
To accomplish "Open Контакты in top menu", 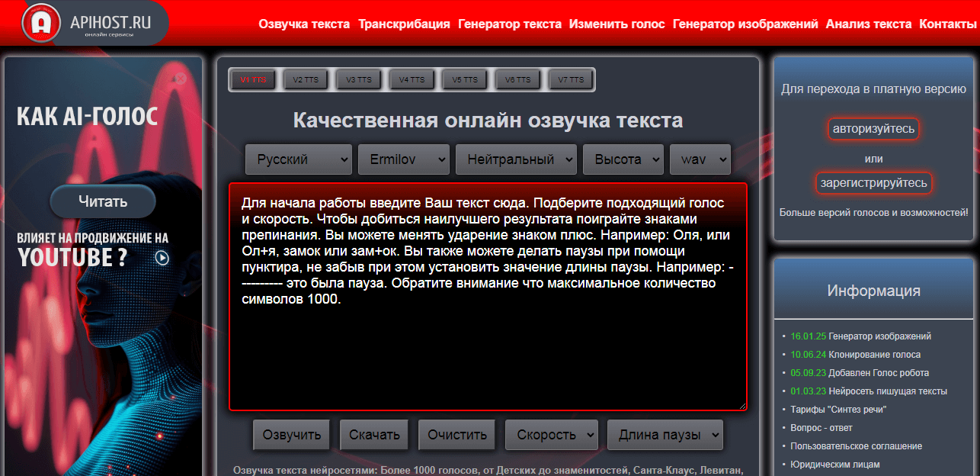I will (948, 24).
